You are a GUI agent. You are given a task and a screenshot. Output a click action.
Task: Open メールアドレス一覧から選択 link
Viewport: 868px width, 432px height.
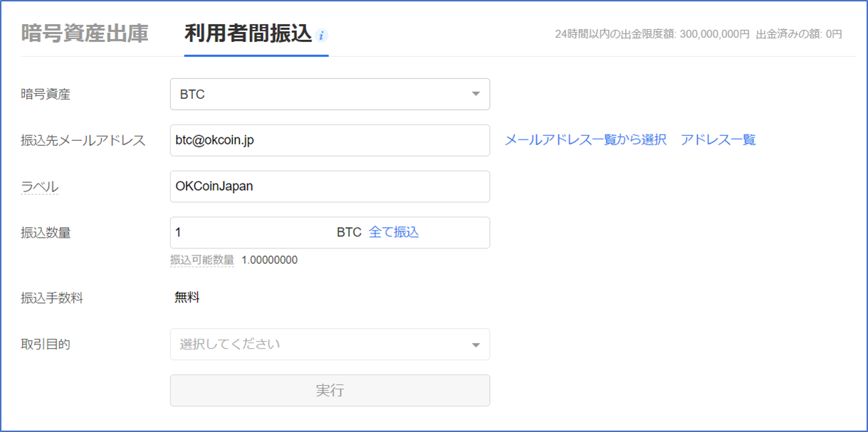click(585, 140)
